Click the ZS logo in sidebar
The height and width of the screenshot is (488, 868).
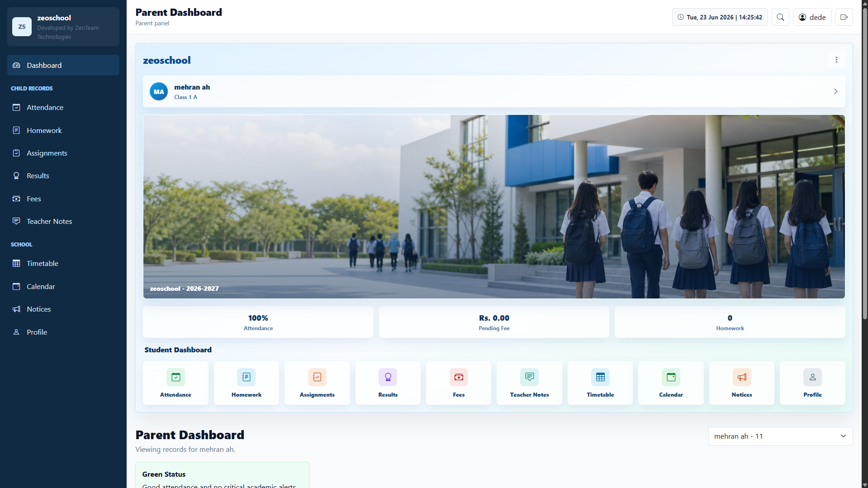(22, 27)
